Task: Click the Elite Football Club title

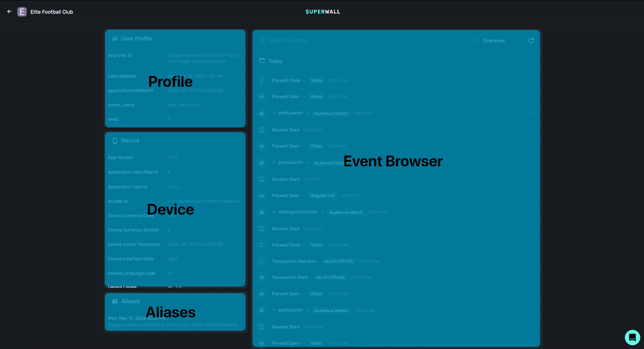Action: pyautogui.click(x=52, y=12)
